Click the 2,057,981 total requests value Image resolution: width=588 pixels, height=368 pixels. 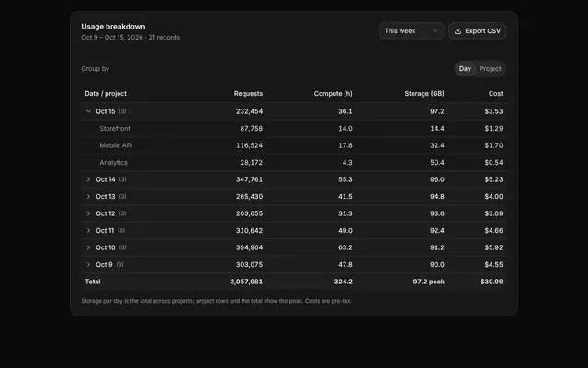(246, 282)
